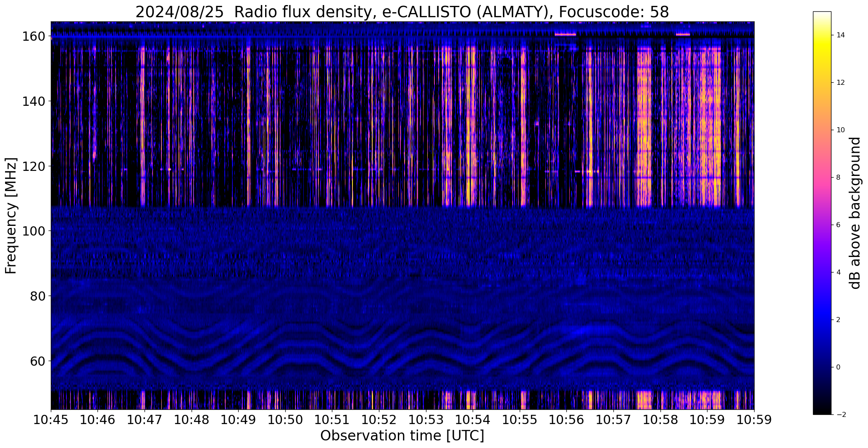Click the 10:51 time tick label
The image size is (868, 448).
[332, 420]
